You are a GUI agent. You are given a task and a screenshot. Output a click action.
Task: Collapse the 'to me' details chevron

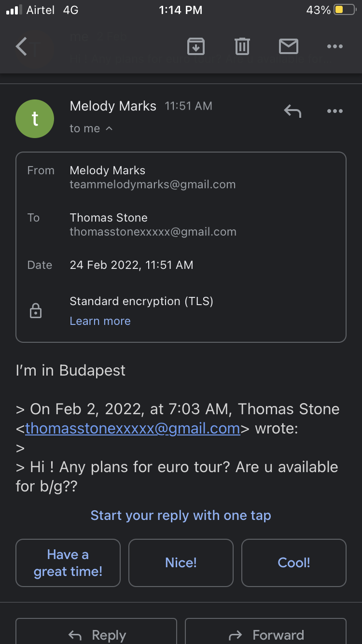point(109,128)
